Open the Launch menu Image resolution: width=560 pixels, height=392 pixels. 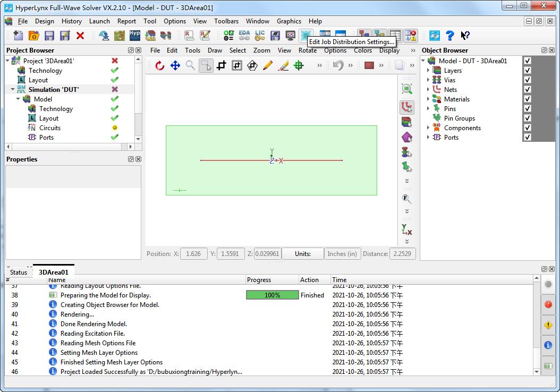tap(99, 21)
